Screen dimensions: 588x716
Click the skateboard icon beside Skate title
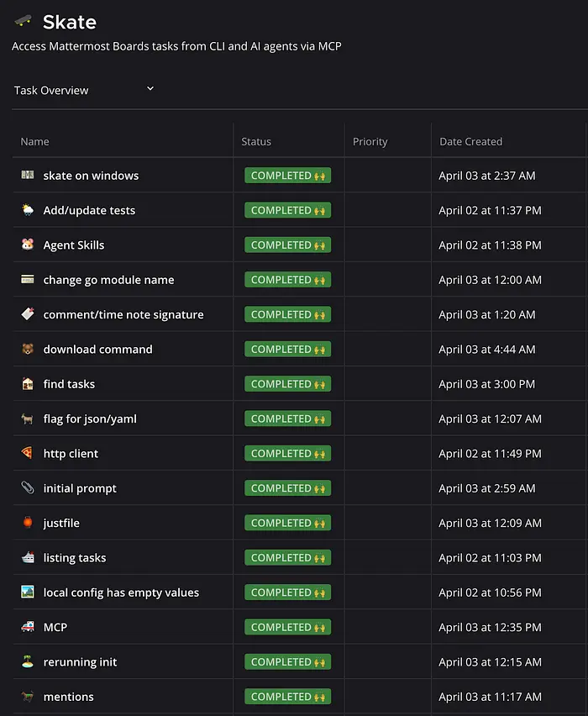pyautogui.click(x=24, y=21)
